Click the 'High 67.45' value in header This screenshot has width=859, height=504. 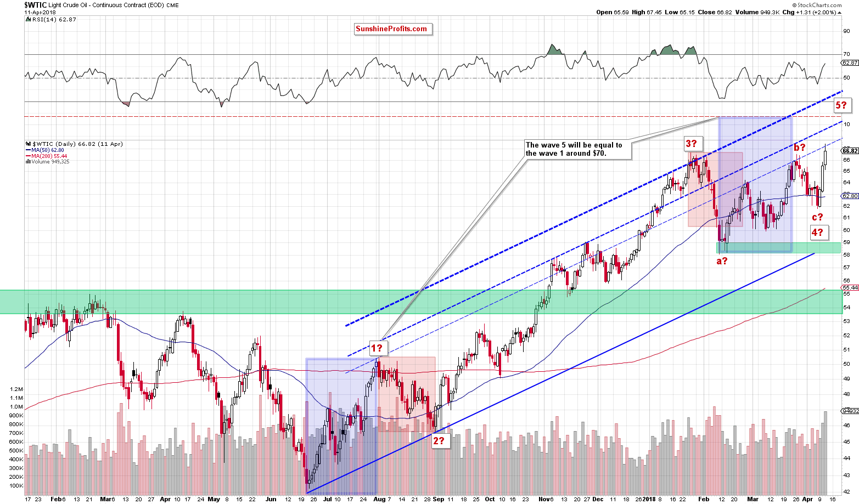pyautogui.click(x=648, y=12)
